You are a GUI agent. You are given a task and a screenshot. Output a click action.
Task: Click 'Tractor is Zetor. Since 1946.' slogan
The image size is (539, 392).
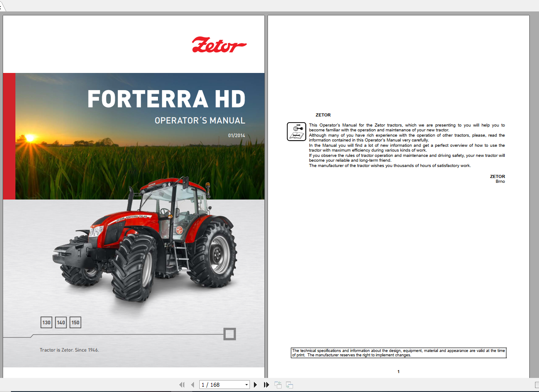(70, 350)
